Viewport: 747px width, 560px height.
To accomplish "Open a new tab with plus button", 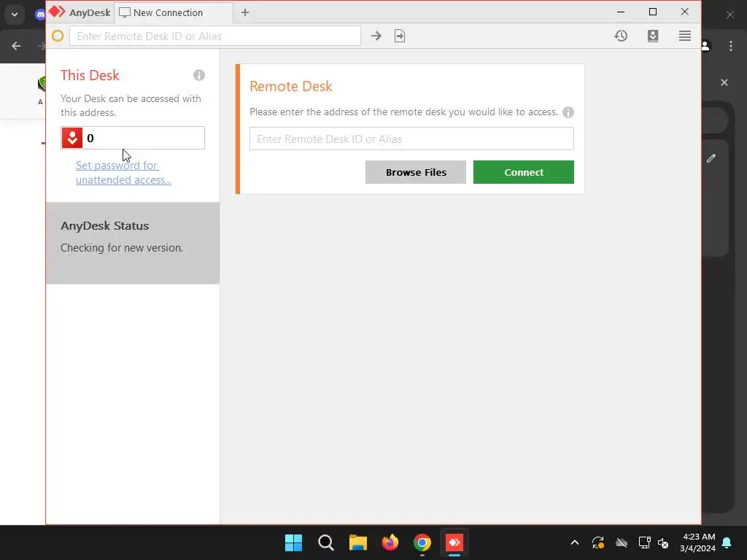I will (245, 12).
